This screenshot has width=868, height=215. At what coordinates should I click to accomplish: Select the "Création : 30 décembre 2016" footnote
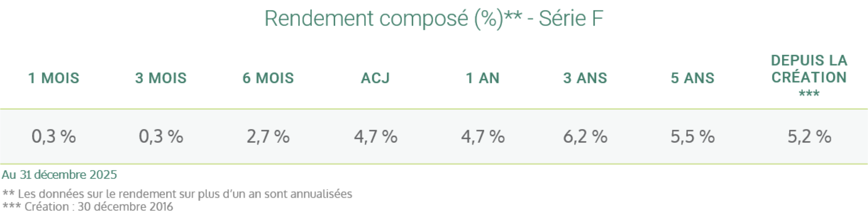point(88,206)
